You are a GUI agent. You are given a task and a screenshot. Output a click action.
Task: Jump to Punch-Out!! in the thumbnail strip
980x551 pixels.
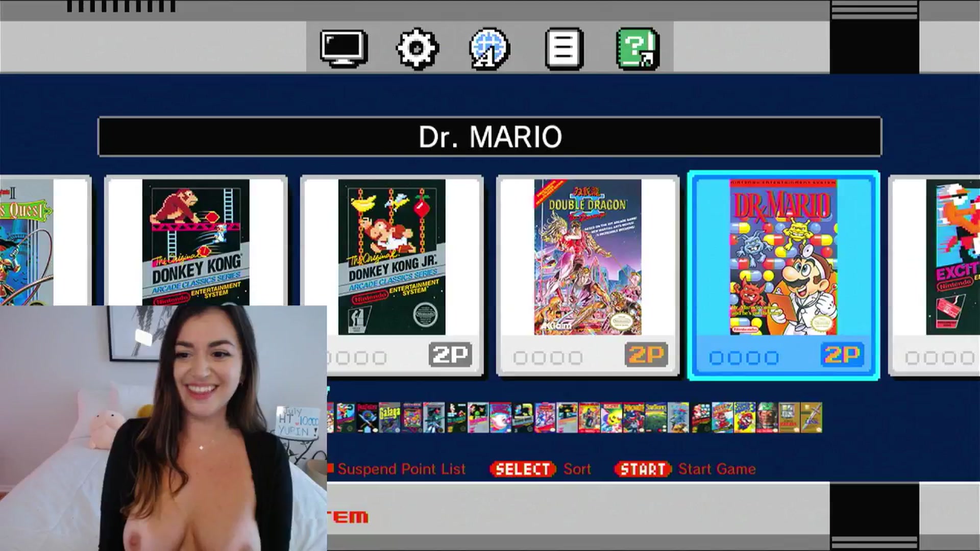pyautogui.click(x=634, y=418)
